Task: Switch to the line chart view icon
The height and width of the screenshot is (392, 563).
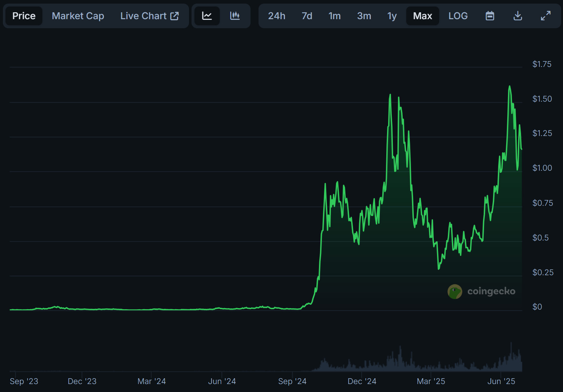Action: [x=207, y=16]
